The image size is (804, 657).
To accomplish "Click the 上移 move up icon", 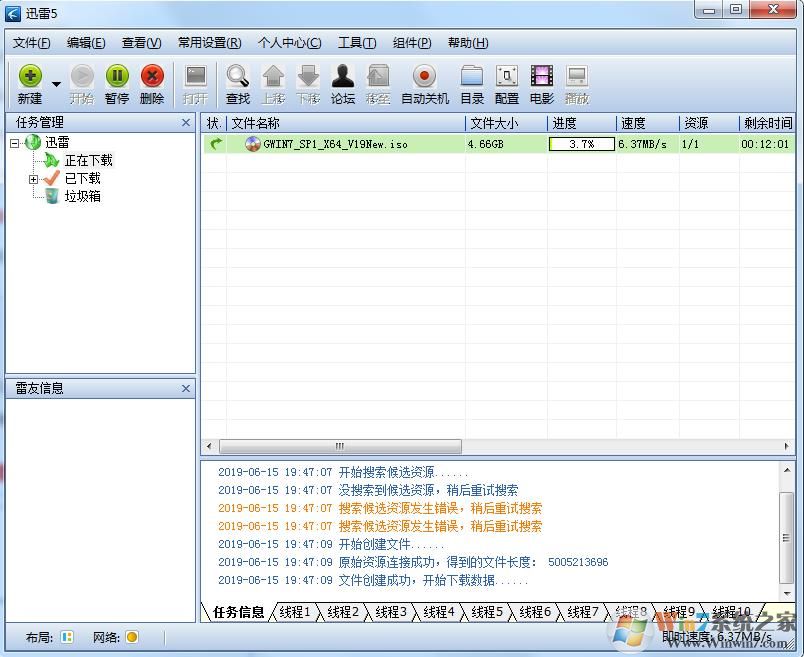I will click(273, 84).
